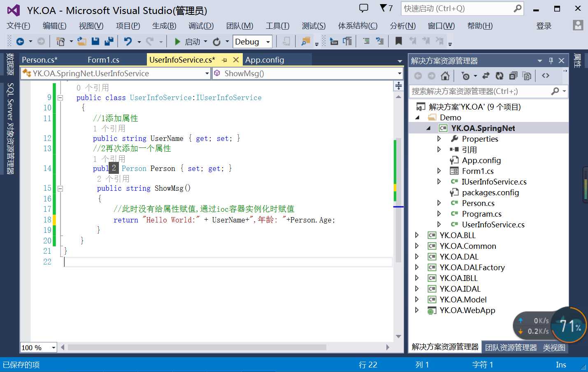Image resolution: width=588 pixels, height=372 pixels.
Task: Click the New Project toolbar icon
Action: coord(60,41)
